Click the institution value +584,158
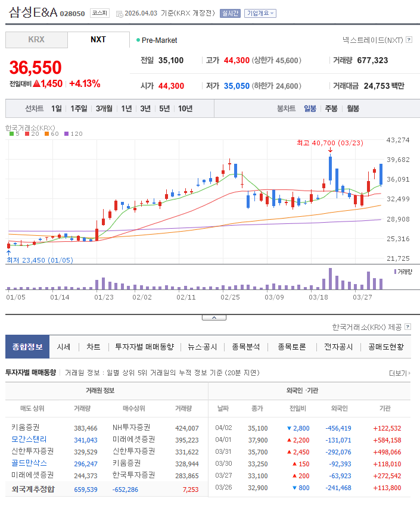 pos(387,440)
